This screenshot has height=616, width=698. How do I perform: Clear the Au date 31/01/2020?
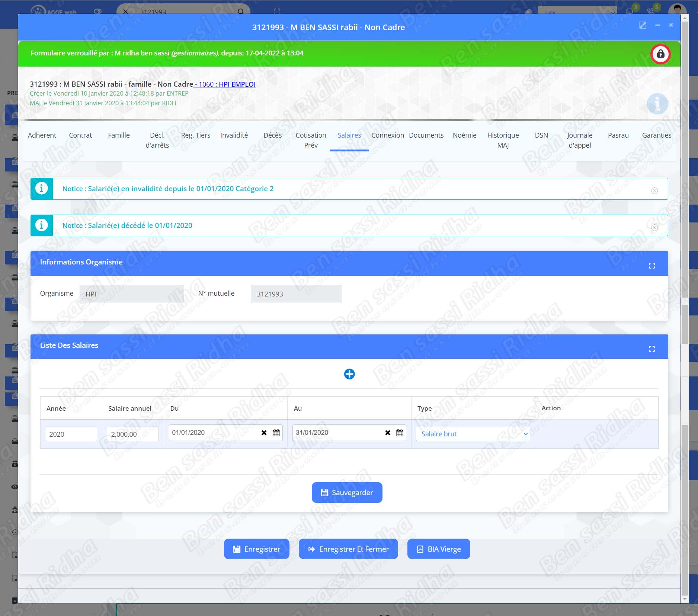tap(387, 433)
